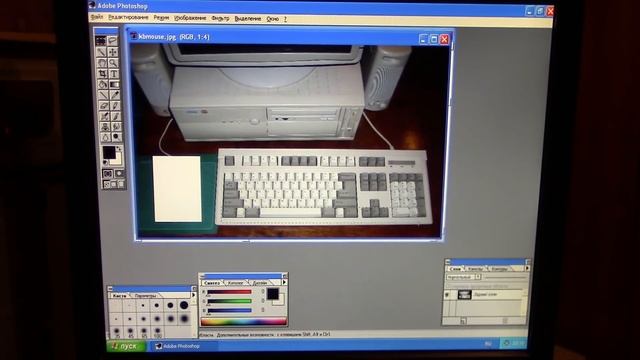Screen dimensions: 640x360
Task: Select the Eyedropper tool
Action: (x=115, y=94)
